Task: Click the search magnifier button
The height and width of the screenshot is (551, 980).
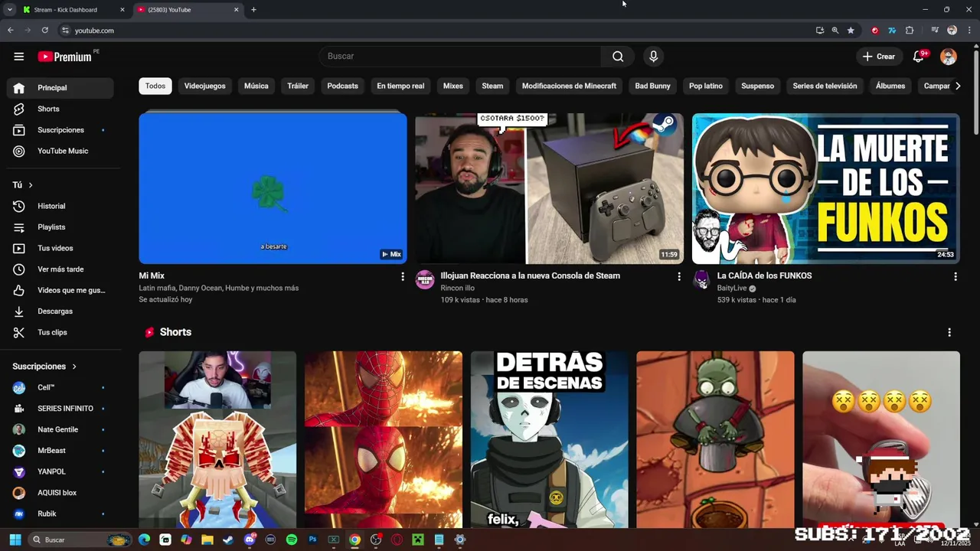Action: [x=618, y=57]
